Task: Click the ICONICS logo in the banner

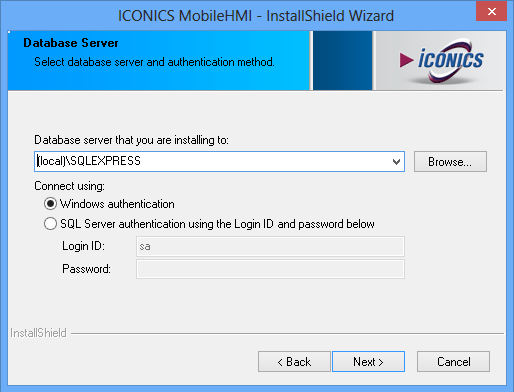Action: pyautogui.click(x=441, y=61)
